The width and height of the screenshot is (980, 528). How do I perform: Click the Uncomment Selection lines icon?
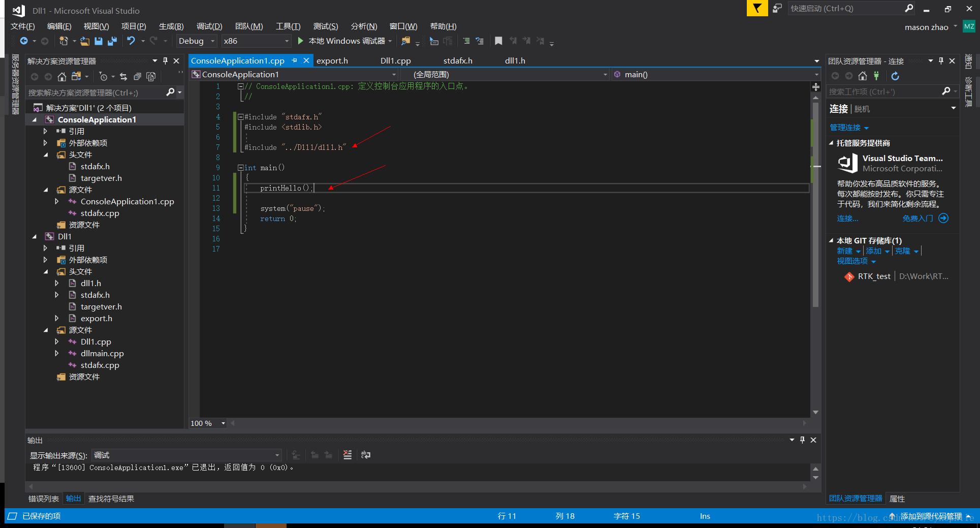pyautogui.click(x=480, y=41)
